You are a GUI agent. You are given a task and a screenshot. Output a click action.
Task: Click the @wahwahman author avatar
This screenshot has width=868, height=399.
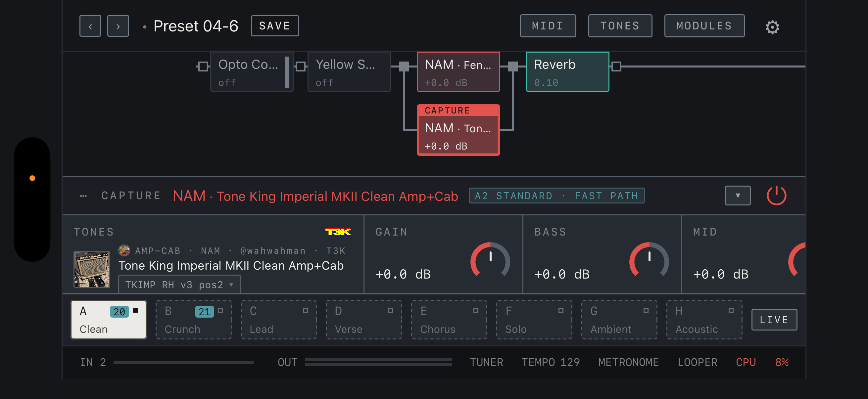pos(124,250)
